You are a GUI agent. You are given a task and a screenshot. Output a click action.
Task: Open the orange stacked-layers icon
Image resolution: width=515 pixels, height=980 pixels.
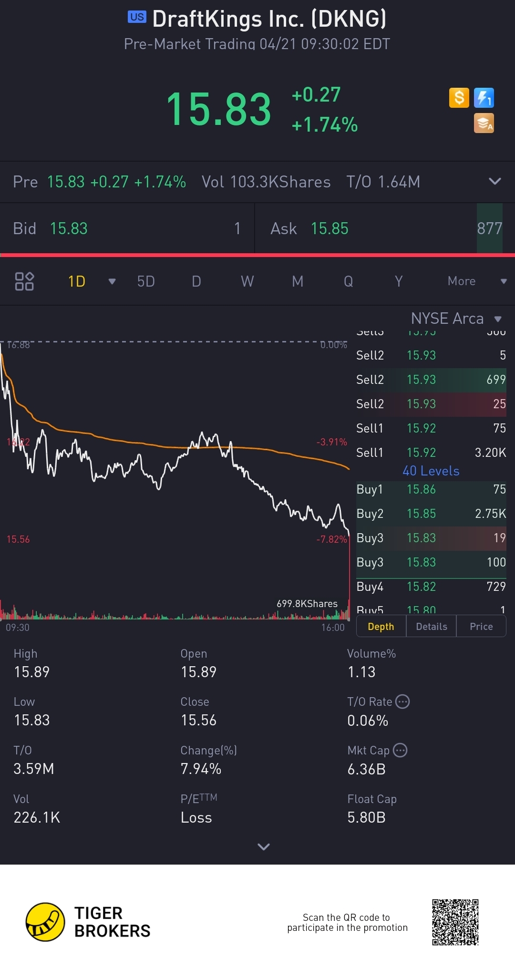(484, 123)
